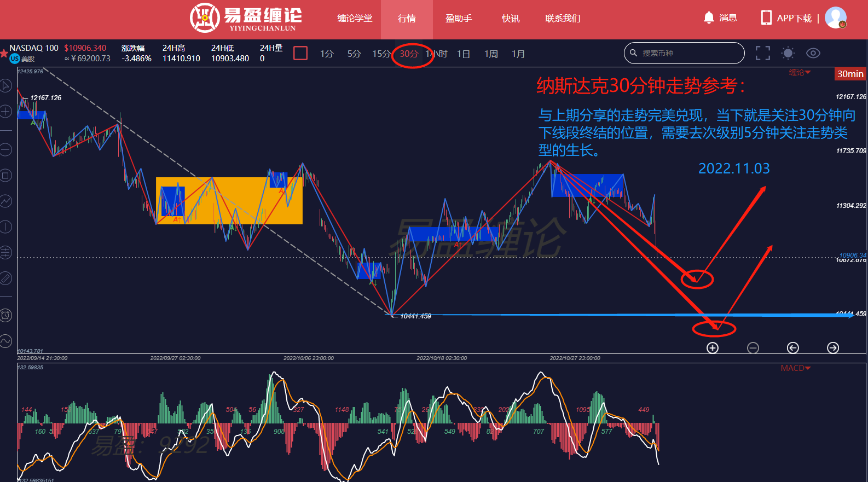Click the YIYINGCHANLUN site logo
The width and height of the screenshot is (868, 482).
pyautogui.click(x=246, y=18)
